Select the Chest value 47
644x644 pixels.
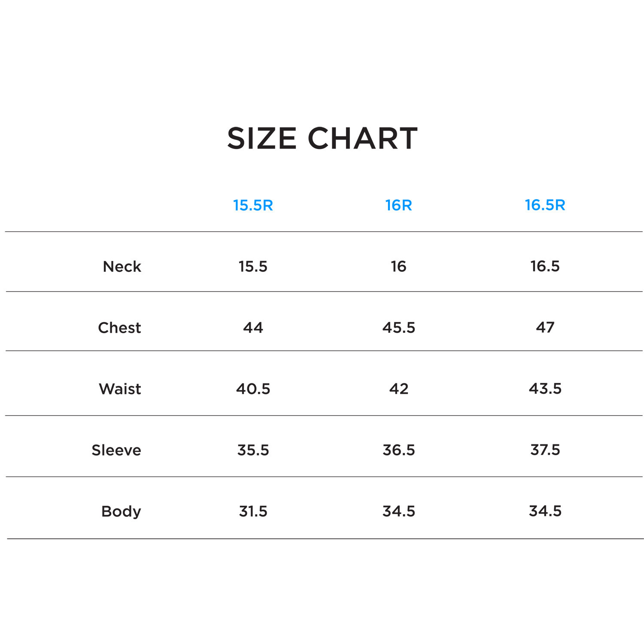pos(545,328)
